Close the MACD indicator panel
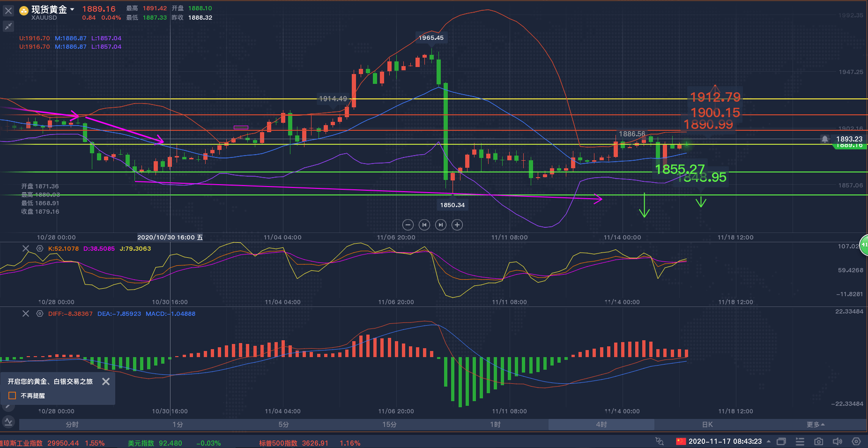868x448 pixels. point(26,314)
